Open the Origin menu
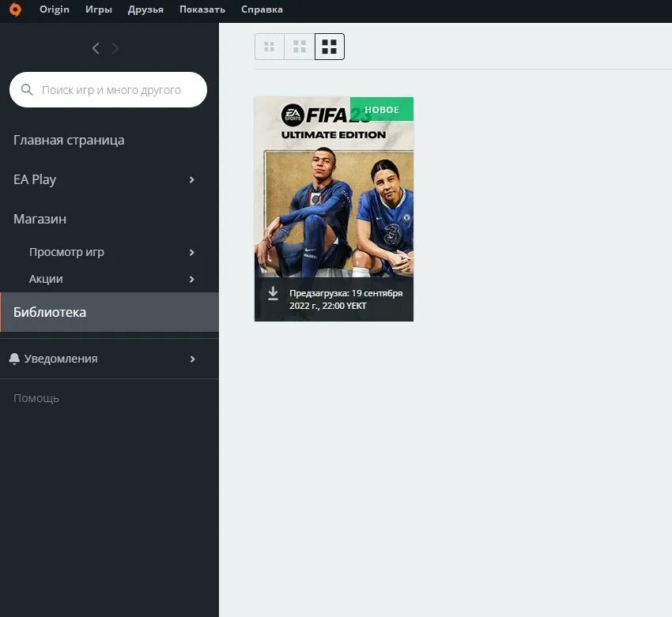The image size is (672, 617). (x=55, y=9)
